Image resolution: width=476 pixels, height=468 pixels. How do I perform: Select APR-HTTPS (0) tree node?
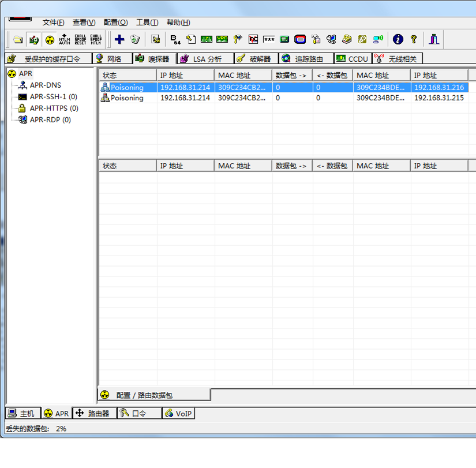pos(54,108)
